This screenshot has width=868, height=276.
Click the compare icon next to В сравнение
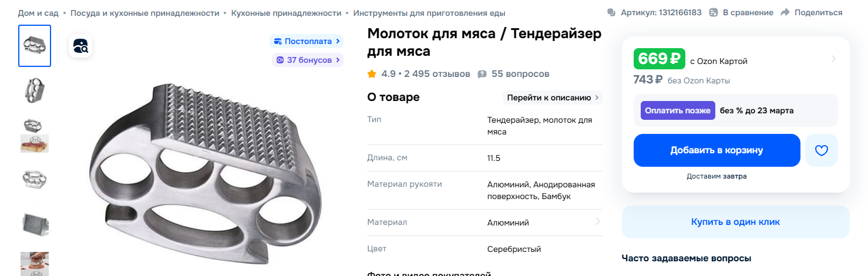(x=714, y=12)
